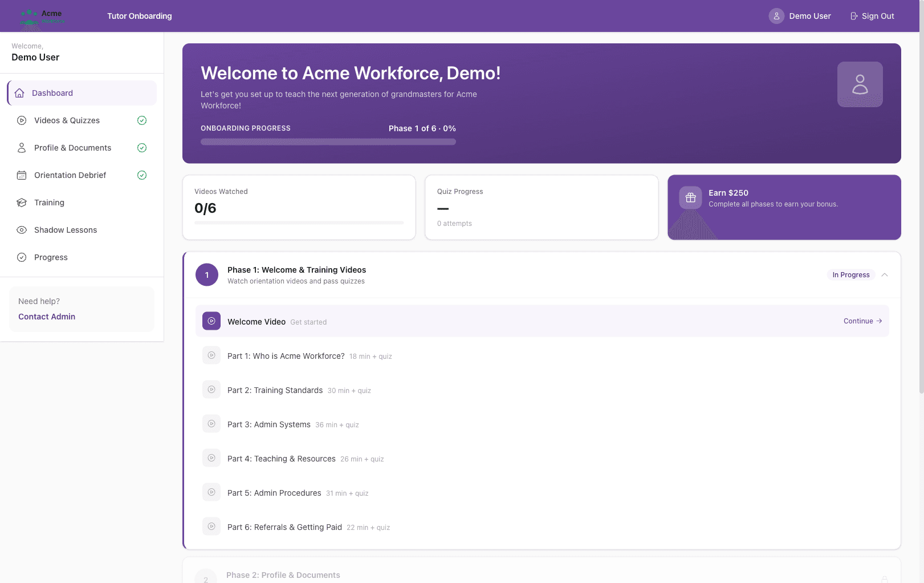Select Dashboard in the sidebar
This screenshot has width=924, height=583.
(52, 92)
